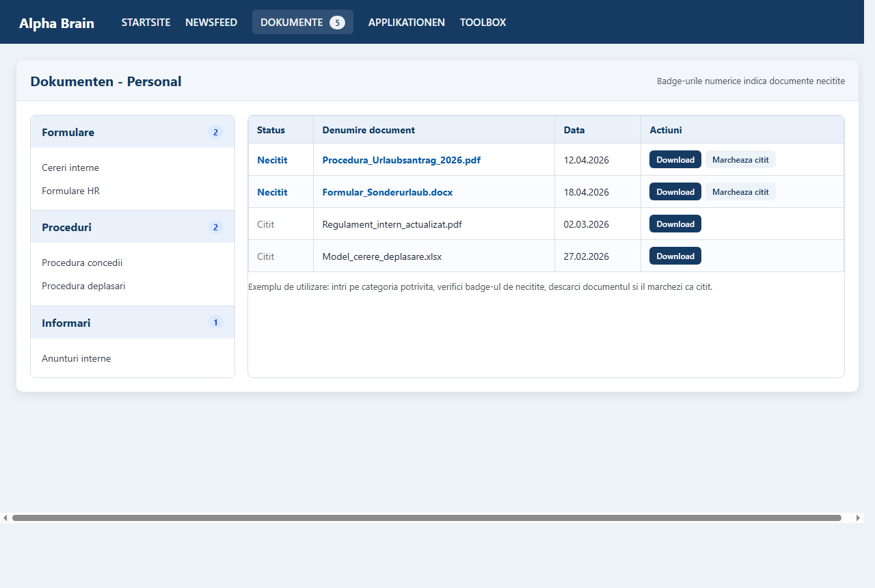Click Model_cerere_deplasare.xlsx file name
This screenshot has width=875, height=588.
pyautogui.click(x=382, y=256)
